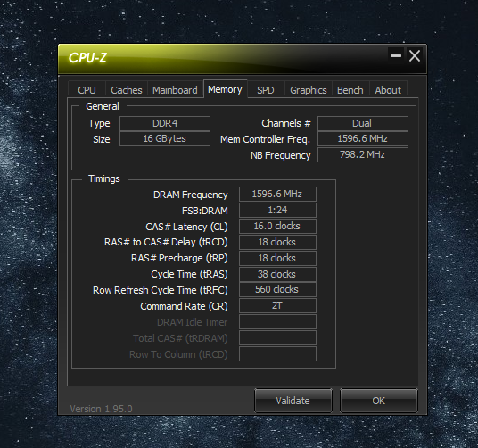Click the empty DRAM Idle Timer field
Screen dimensions: 478x448
point(277,322)
